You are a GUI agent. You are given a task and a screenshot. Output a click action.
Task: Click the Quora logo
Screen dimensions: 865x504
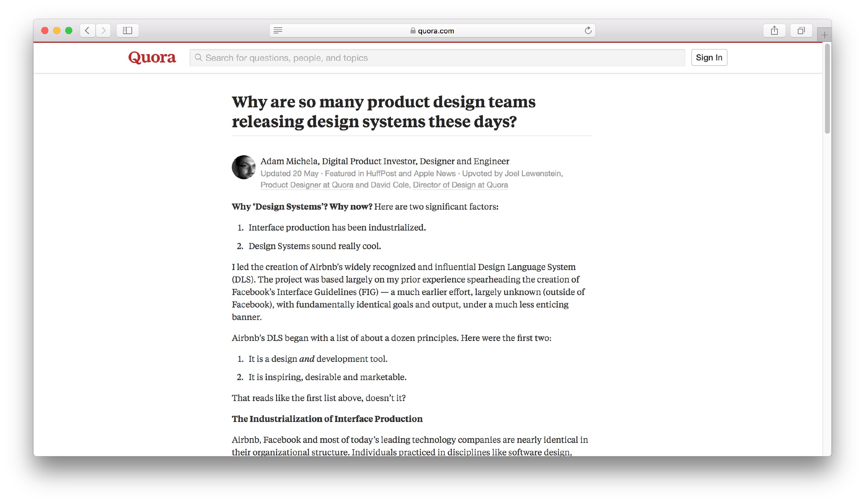[x=152, y=57]
